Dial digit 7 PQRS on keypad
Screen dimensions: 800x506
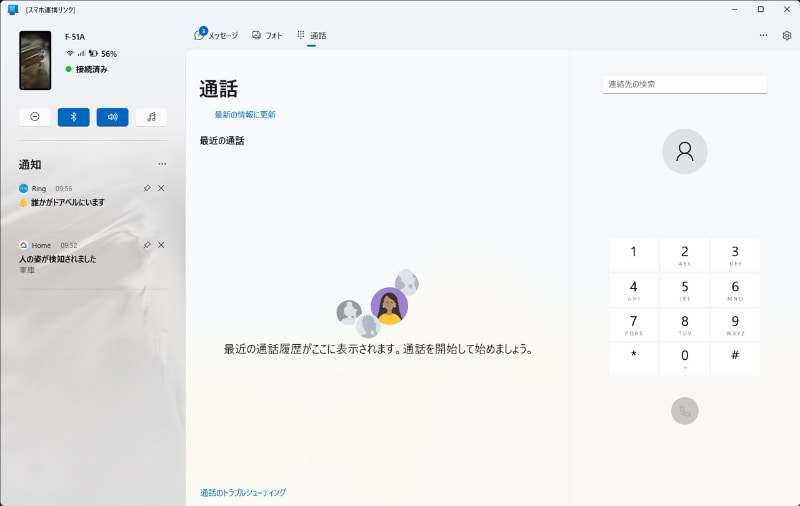click(634, 325)
